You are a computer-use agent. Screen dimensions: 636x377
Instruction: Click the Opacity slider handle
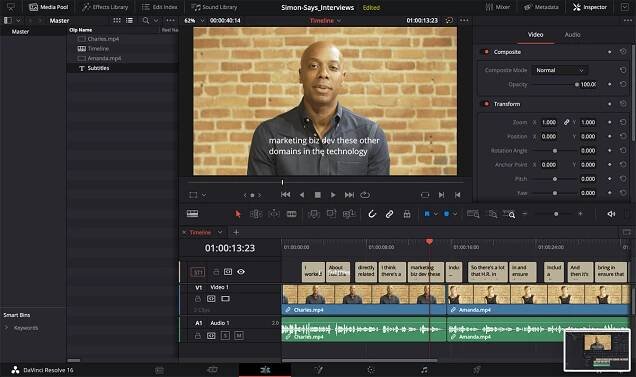[x=577, y=84]
